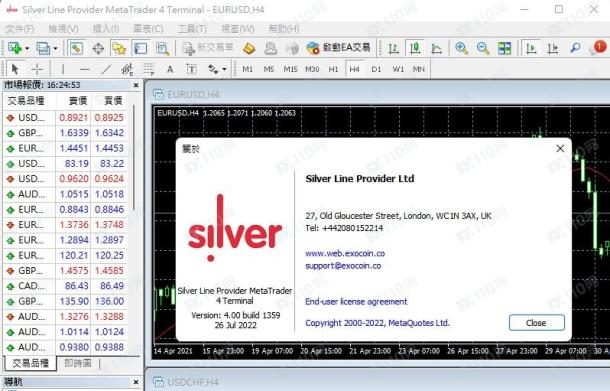Viewport: 610px width, 391px height.
Task: Open the 幫助(H) menu
Action: tap(284, 29)
